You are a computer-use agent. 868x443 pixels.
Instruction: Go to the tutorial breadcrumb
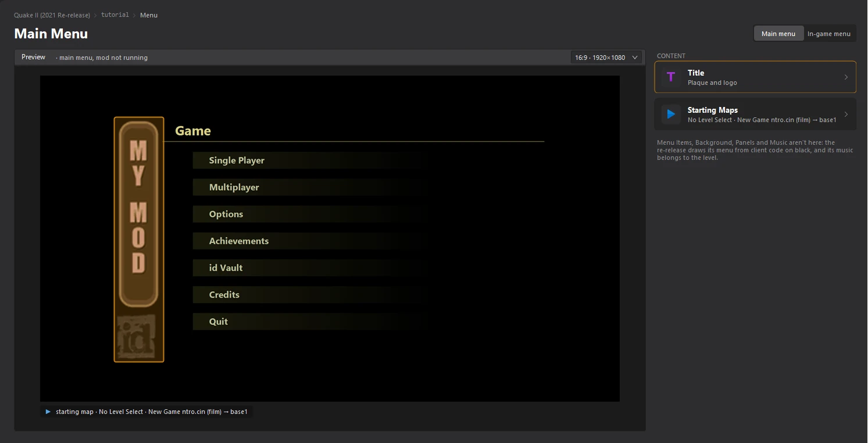pos(115,15)
